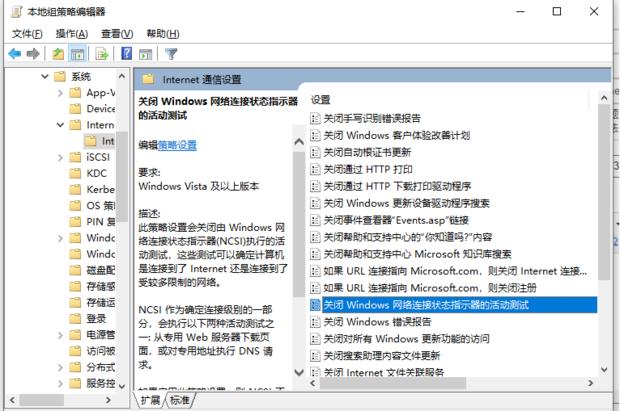Switch to the 标准 tab
Image resolution: width=620 pixels, height=411 pixels.
180,400
